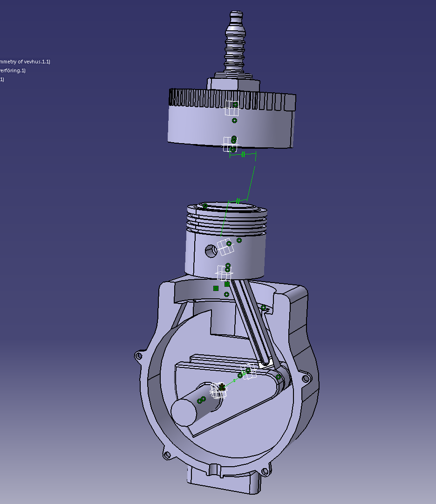Screen dimensions: 436x504
Task: Select the "mmetry of vevhus.1.1)" tree entry
Action: [25, 62]
